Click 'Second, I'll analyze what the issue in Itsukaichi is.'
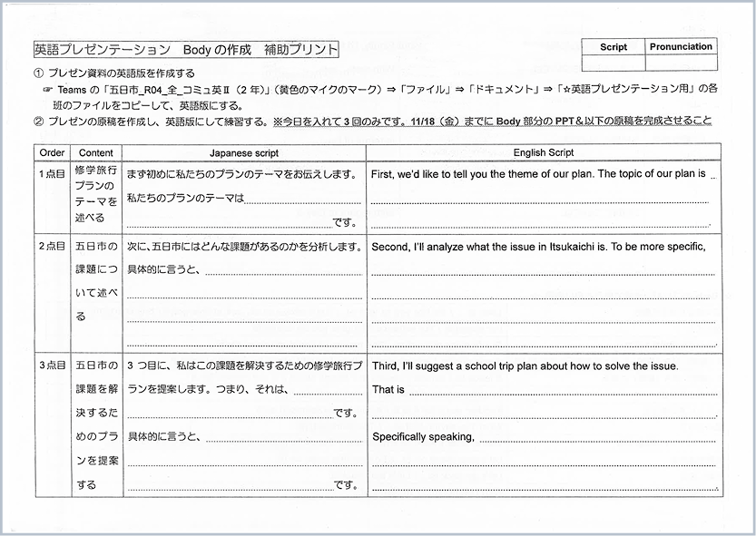Screen dimensions: 756x536 (x=489, y=247)
